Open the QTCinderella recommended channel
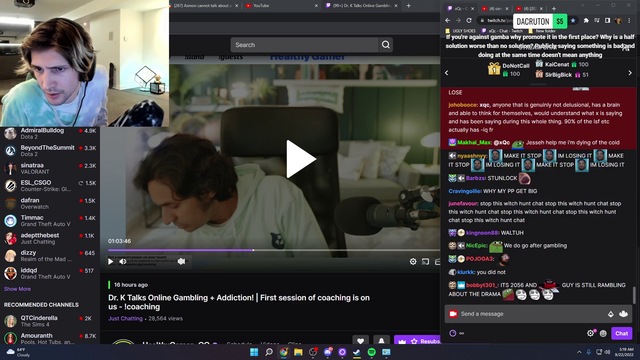This screenshot has width=640, height=360. click(x=50, y=321)
